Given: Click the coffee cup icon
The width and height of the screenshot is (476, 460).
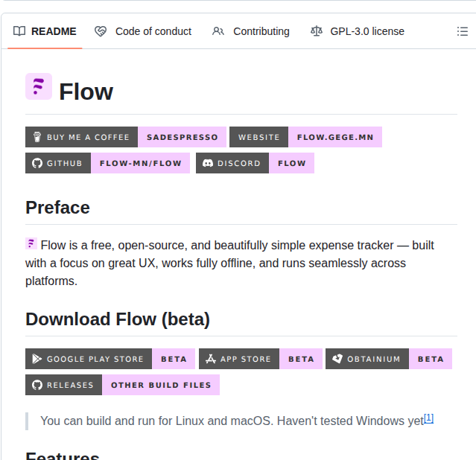Looking at the screenshot, I should [x=37, y=137].
